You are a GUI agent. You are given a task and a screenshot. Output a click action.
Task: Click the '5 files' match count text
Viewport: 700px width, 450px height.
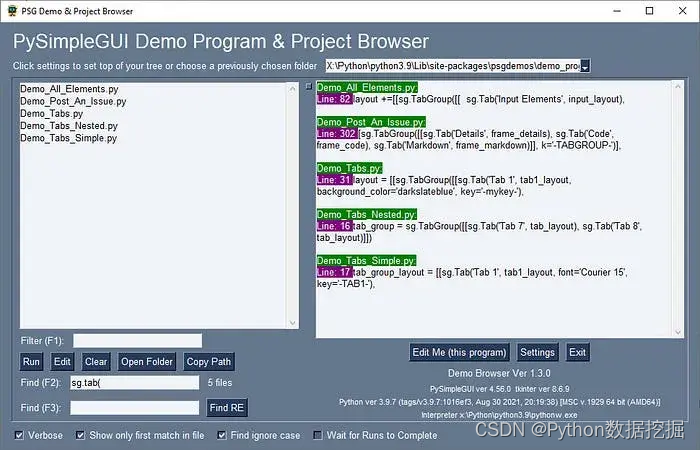(220, 383)
